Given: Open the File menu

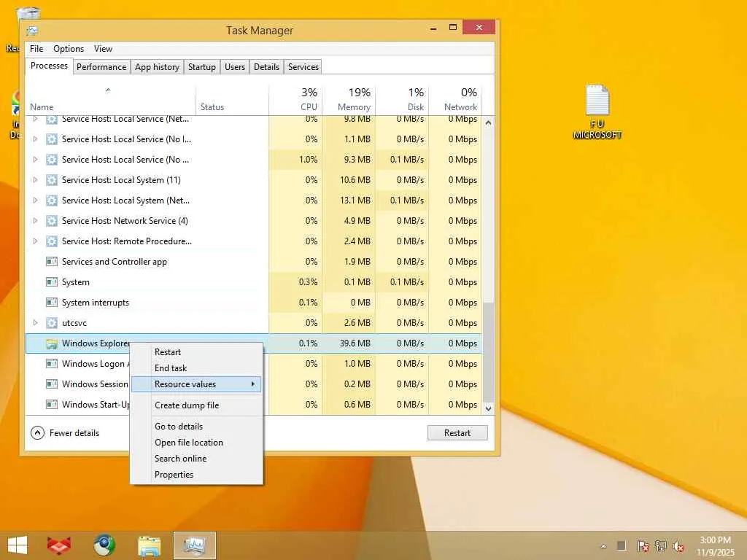Looking at the screenshot, I should pyautogui.click(x=36, y=49).
